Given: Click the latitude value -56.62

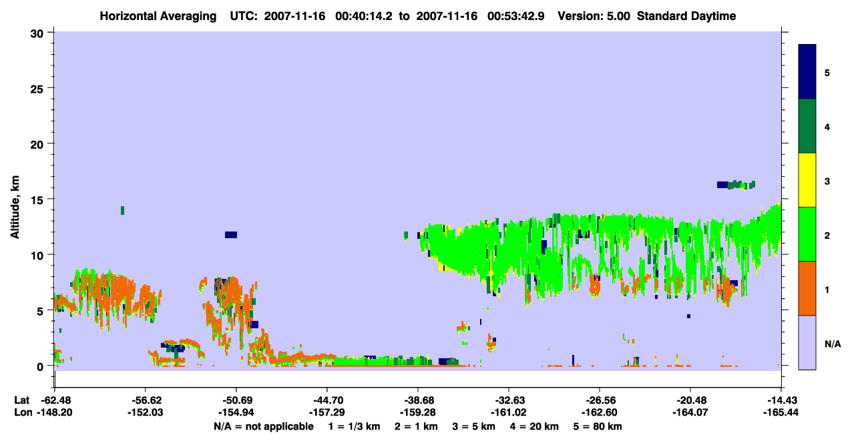Looking at the screenshot, I should 145,400.
